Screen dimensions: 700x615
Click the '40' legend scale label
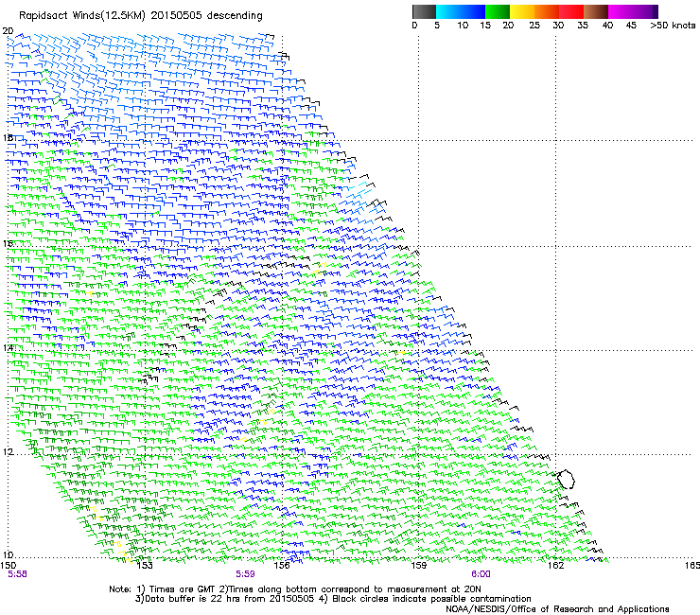pyautogui.click(x=607, y=26)
